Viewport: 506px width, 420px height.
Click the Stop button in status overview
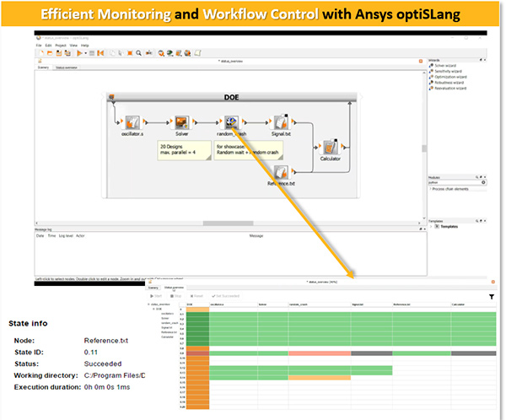click(176, 296)
